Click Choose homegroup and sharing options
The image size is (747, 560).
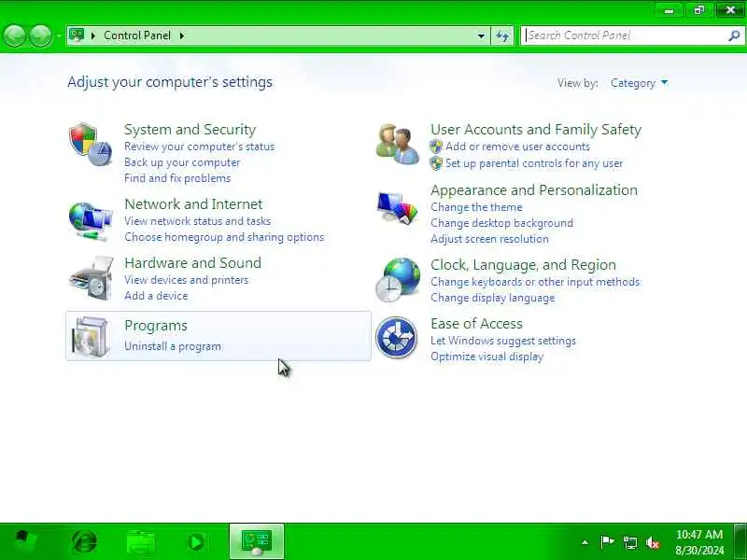[224, 237]
